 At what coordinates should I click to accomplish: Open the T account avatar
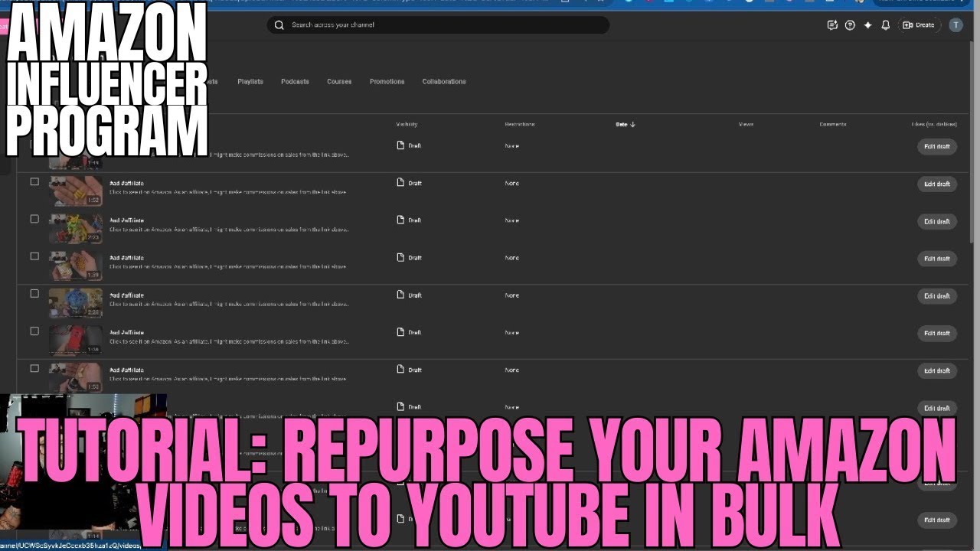pos(955,25)
